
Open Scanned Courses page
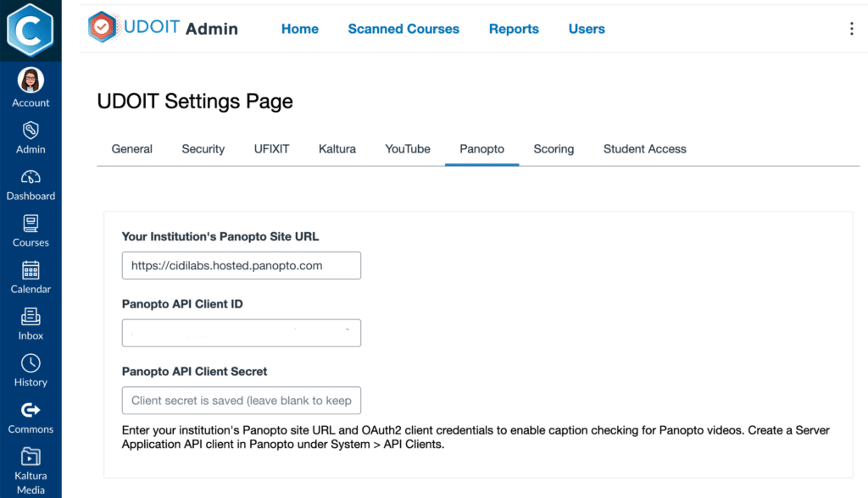403,29
